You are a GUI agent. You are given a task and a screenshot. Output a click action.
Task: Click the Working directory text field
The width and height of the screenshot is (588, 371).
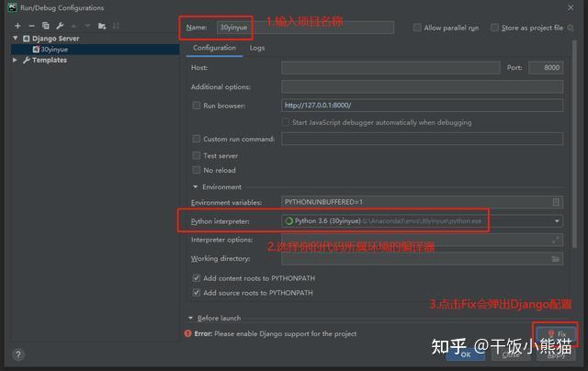coord(423,259)
